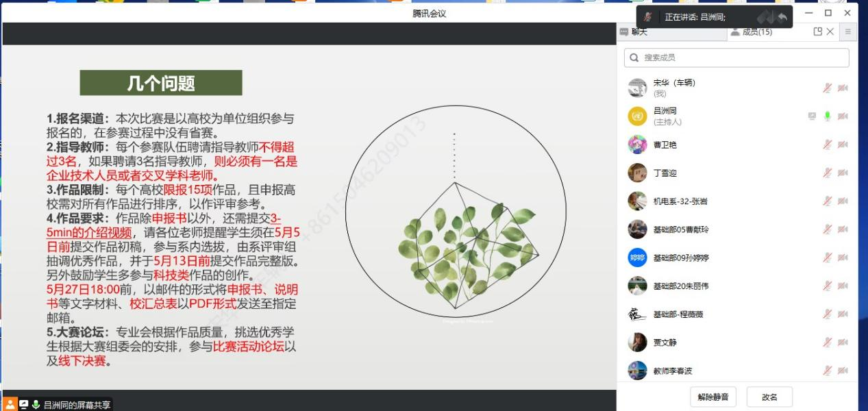Click the muted microphone icon for 丁雪迎
Viewport: 868px width, 411px height.
coord(828,173)
